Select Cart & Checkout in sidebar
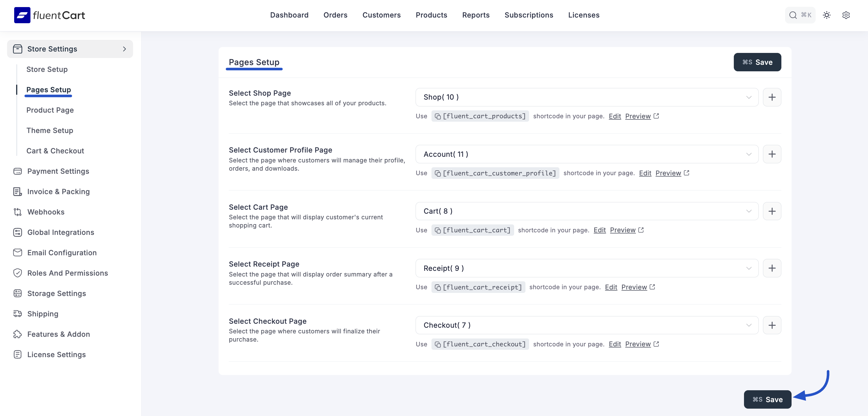868x416 pixels. coord(55,151)
